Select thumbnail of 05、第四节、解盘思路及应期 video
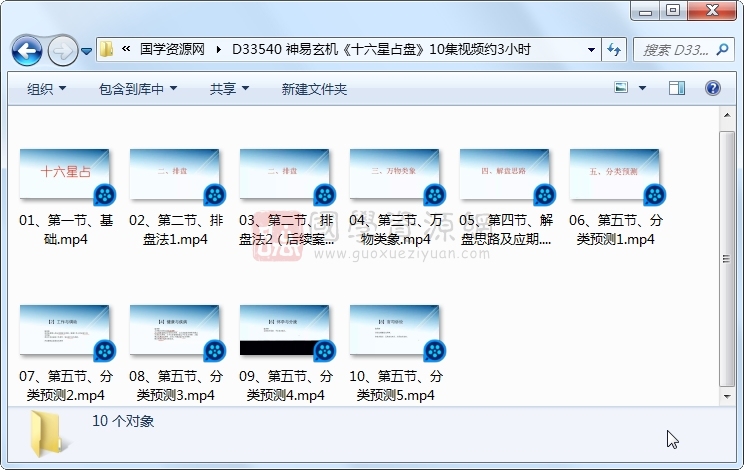The width and height of the screenshot is (744, 470). (x=505, y=174)
